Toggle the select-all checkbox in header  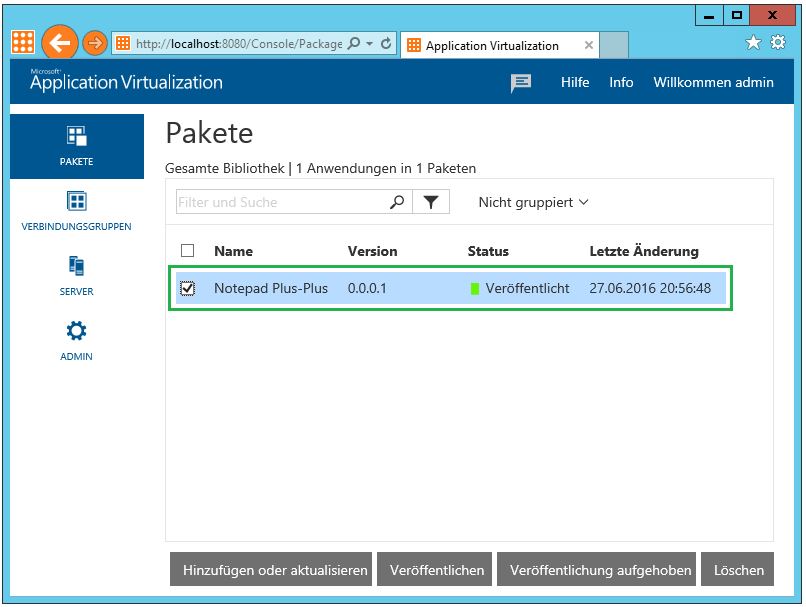click(187, 251)
